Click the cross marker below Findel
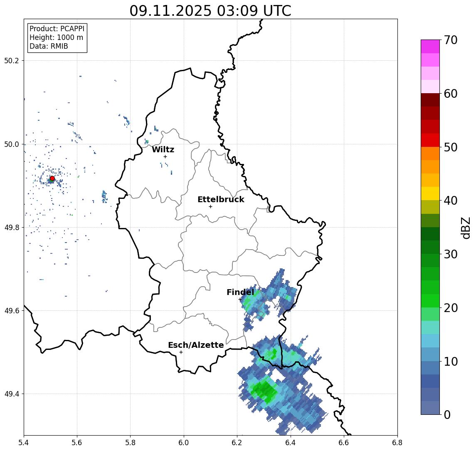 (x=240, y=300)
